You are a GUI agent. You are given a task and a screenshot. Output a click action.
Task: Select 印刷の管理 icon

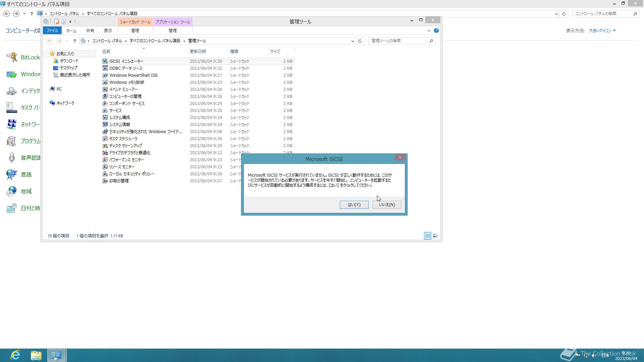[105, 181]
